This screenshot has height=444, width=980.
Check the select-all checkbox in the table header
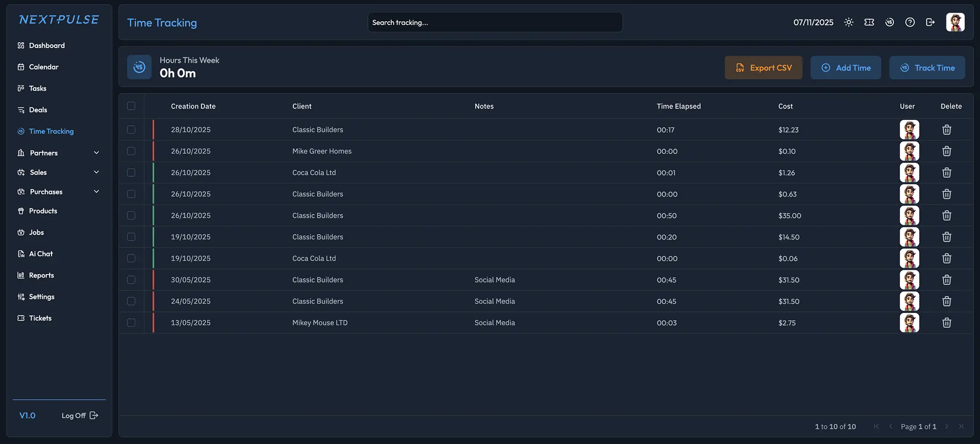coord(131,106)
